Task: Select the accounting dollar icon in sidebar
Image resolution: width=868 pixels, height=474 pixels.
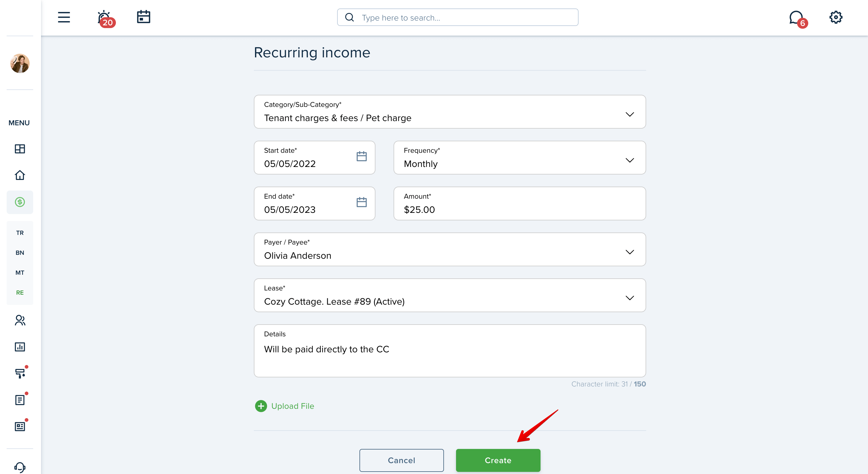Action: click(x=20, y=202)
